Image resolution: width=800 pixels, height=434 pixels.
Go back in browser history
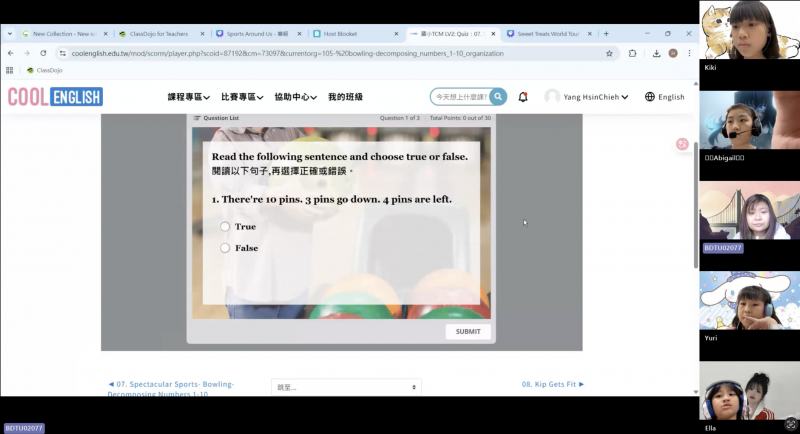11,53
